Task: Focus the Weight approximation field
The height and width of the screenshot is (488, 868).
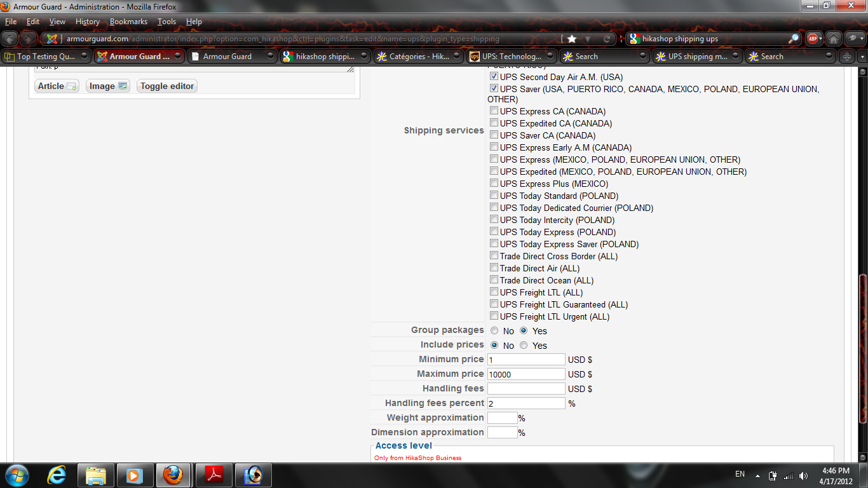Action: click(503, 418)
